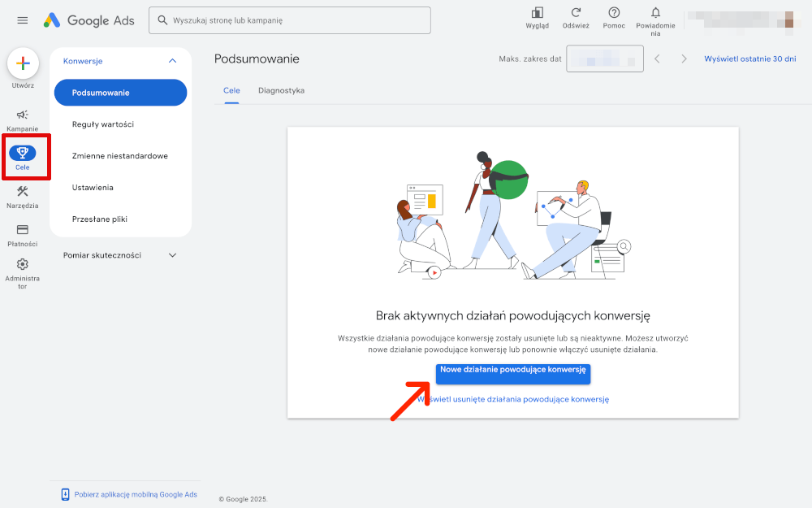Click the Odśwież refresh icon
The image size is (812, 508).
coord(576,13)
